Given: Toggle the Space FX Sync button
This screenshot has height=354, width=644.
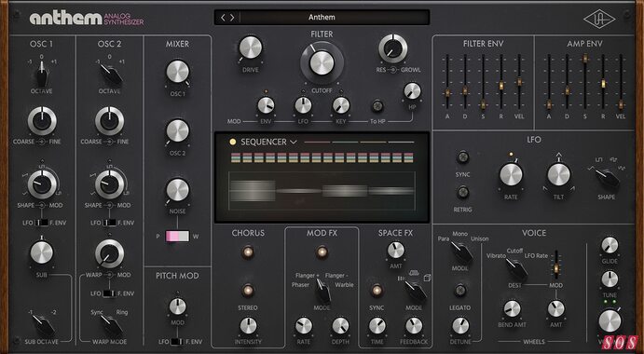Looking at the screenshot, I should click(x=377, y=291).
